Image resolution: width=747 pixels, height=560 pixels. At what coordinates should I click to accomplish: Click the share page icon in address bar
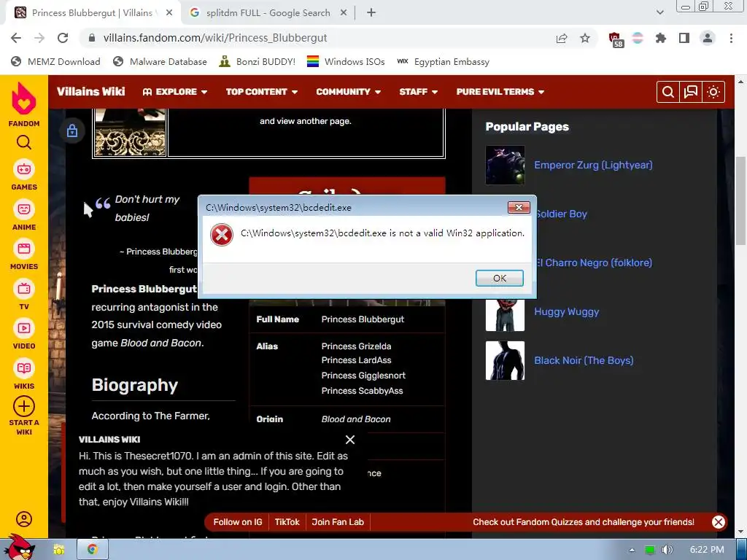point(562,38)
